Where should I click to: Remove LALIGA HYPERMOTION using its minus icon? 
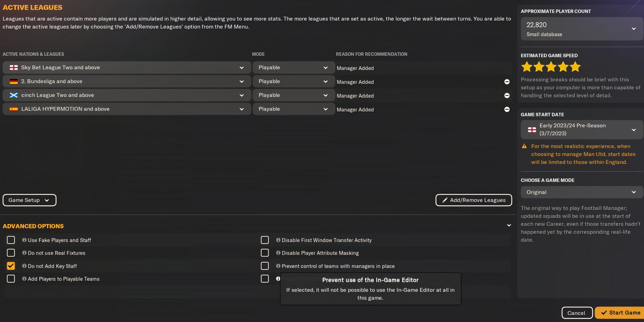(x=507, y=109)
